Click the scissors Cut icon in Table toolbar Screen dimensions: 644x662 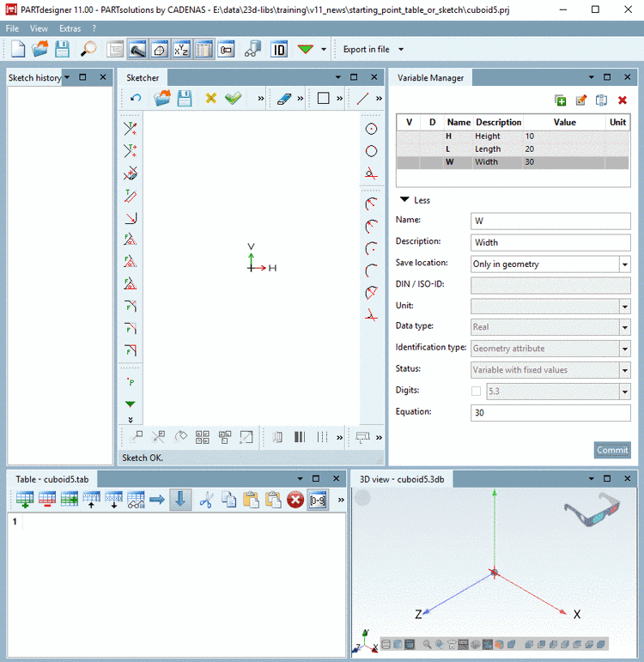(x=206, y=500)
